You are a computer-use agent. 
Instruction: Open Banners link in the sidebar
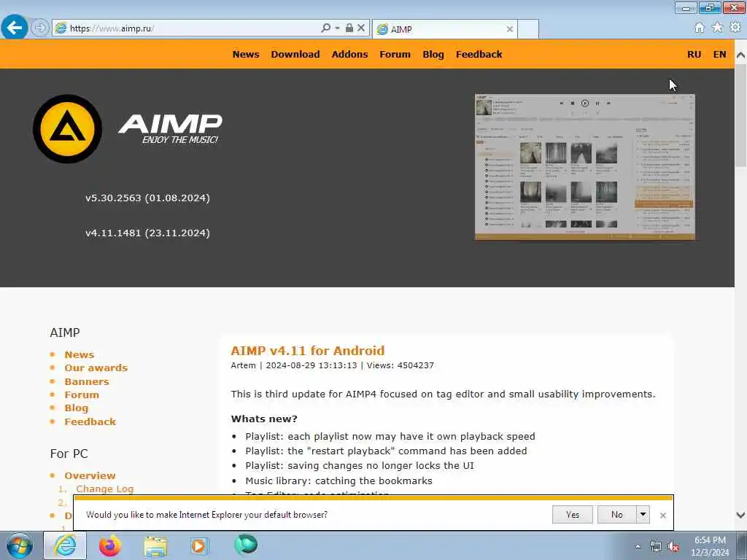tap(87, 381)
